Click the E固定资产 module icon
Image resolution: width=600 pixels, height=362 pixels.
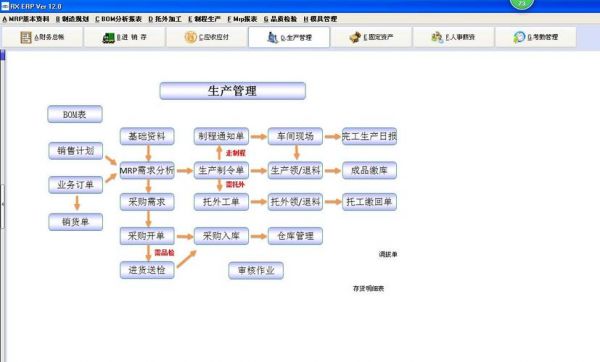[355, 37]
